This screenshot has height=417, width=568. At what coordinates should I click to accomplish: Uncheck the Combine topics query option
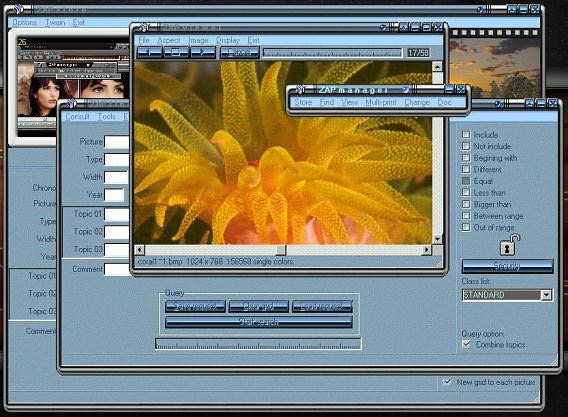[x=467, y=344]
